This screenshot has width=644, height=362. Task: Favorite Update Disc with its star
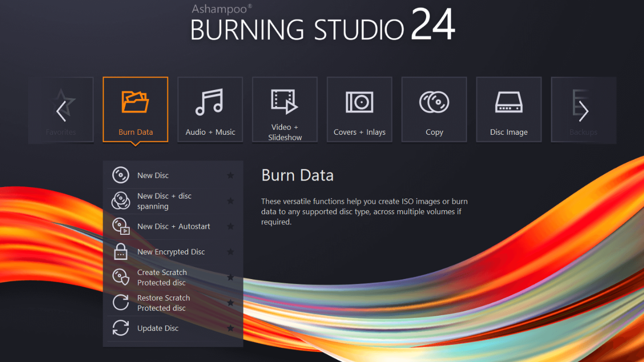point(230,328)
